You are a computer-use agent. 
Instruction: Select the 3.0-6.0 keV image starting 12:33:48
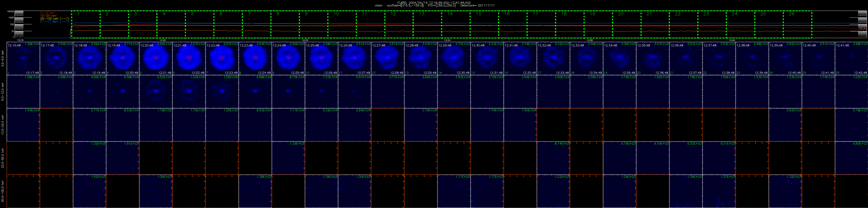[586, 58]
